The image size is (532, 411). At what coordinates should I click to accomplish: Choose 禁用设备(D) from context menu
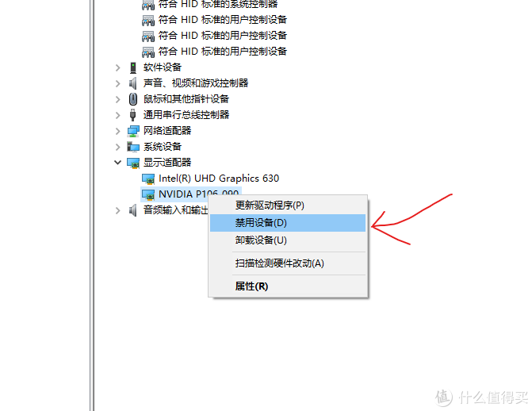288,223
